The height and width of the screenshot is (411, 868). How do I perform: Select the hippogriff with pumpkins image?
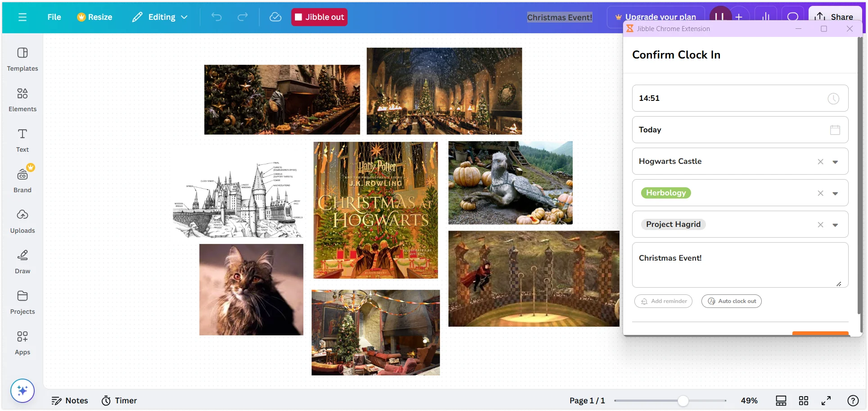[x=511, y=183]
